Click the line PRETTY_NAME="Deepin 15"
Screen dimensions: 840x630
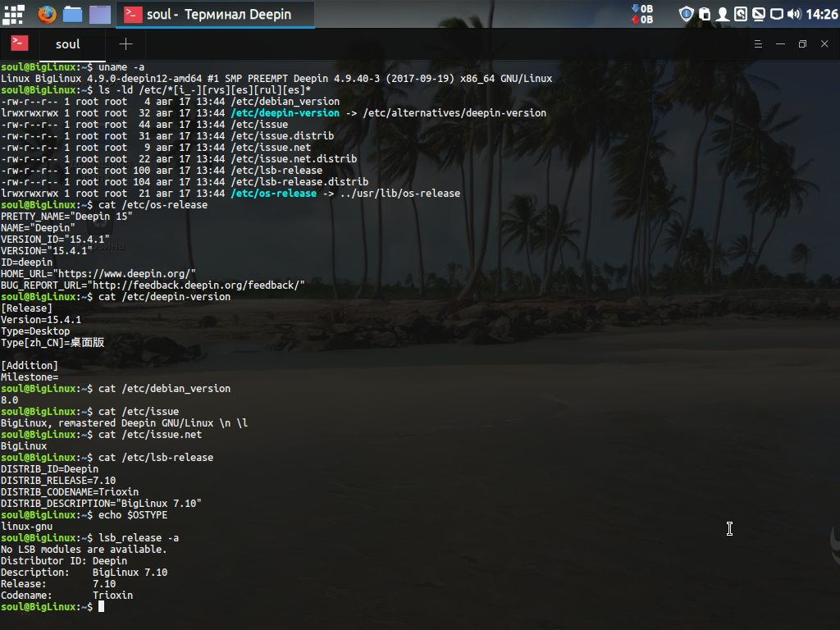coord(67,217)
